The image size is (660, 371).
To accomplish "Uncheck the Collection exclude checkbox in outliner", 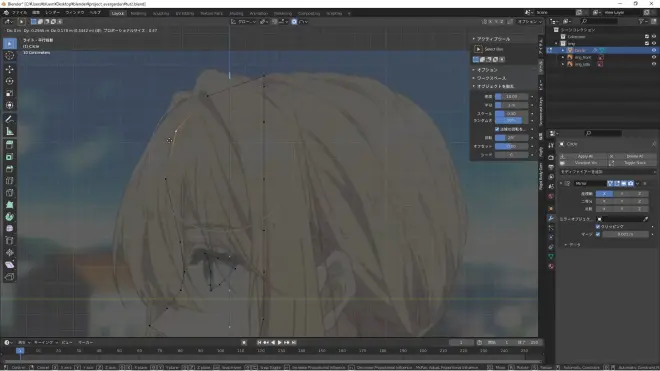I will point(647,37).
